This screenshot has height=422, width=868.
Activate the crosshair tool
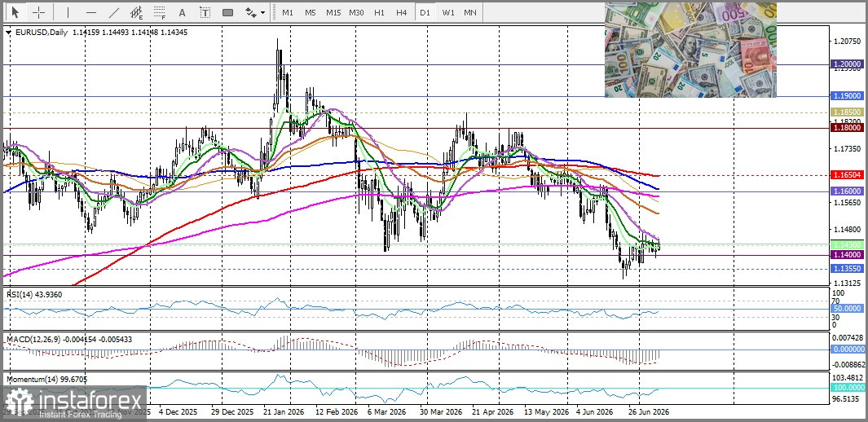tap(39, 12)
